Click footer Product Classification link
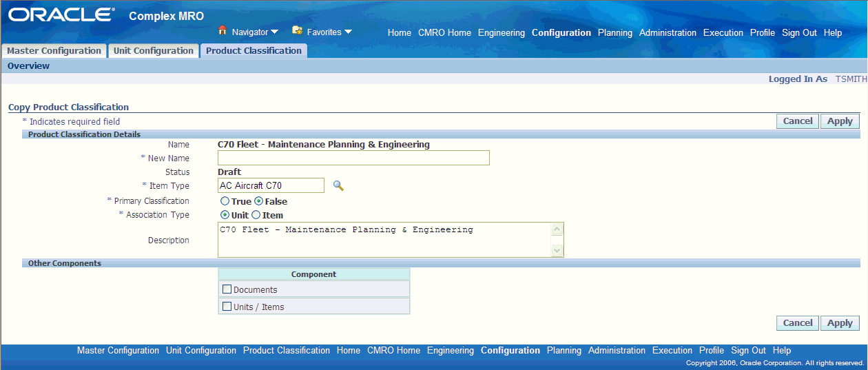This screenshot has height=370, width=868. point(287,351)
